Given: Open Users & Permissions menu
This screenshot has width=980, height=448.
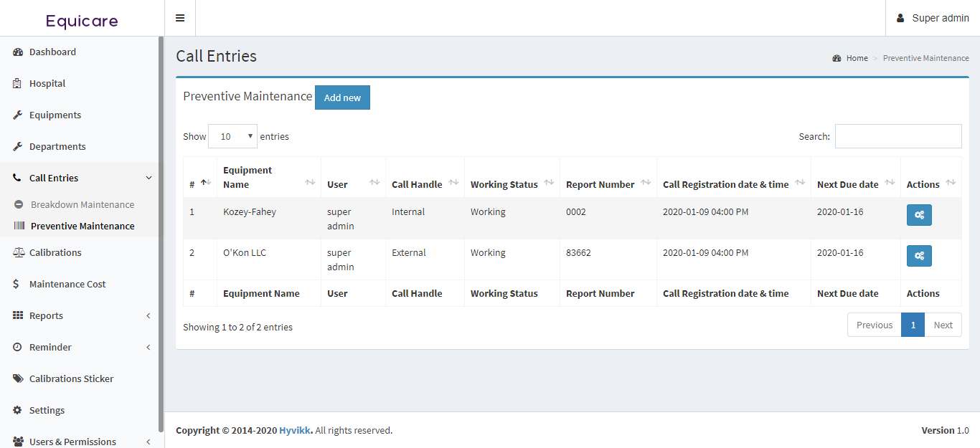Looking at the screenshot, I should point(73,442).
